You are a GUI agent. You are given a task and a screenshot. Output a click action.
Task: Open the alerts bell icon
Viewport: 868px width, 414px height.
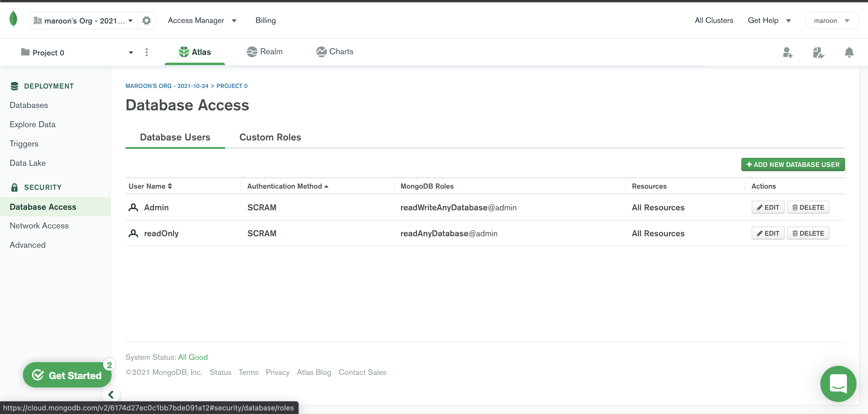coord(849,52)
